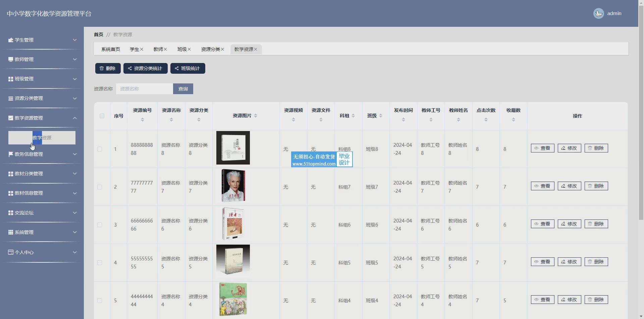Open the row 2 book cover thumbnail
Image resolution: width=644 pixels, height=319 pixels.
coord(233,186)
